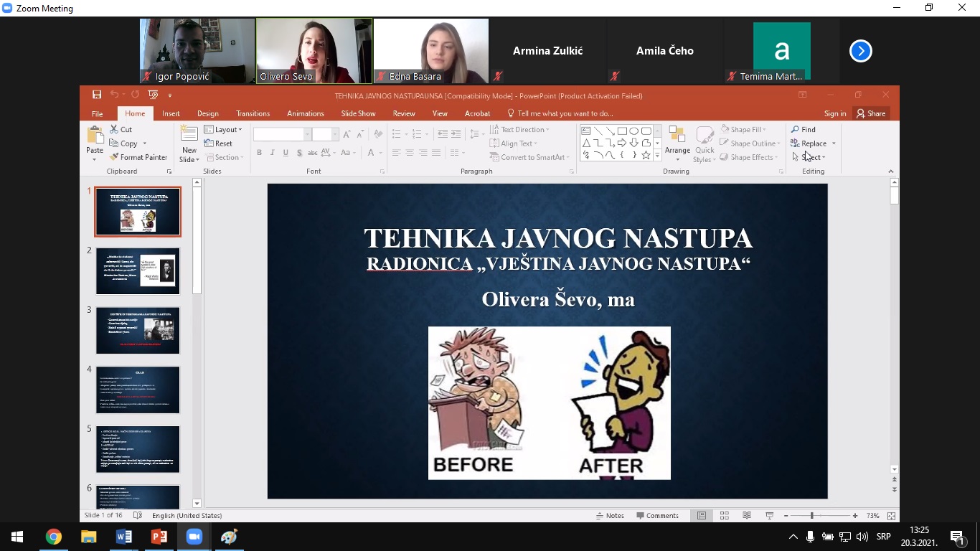Switch to Slide Sorter view
The height and width of the screenshot is (551, 980).
click(725, 516)
